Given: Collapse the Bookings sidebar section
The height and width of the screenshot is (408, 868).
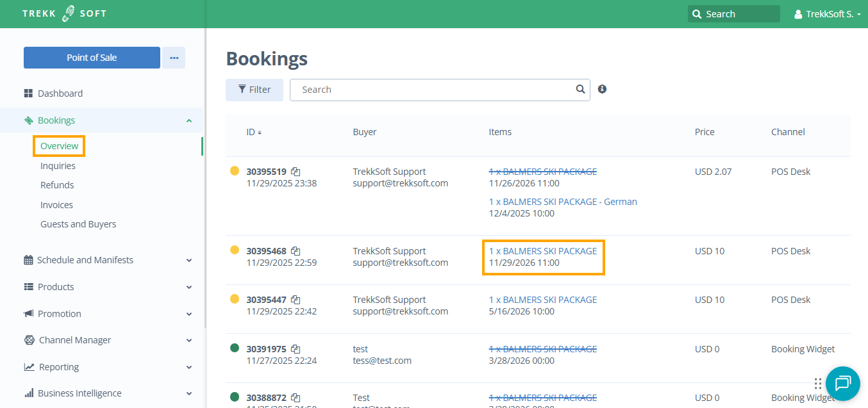Looking at the screenshot, I should tap(188, 120).
